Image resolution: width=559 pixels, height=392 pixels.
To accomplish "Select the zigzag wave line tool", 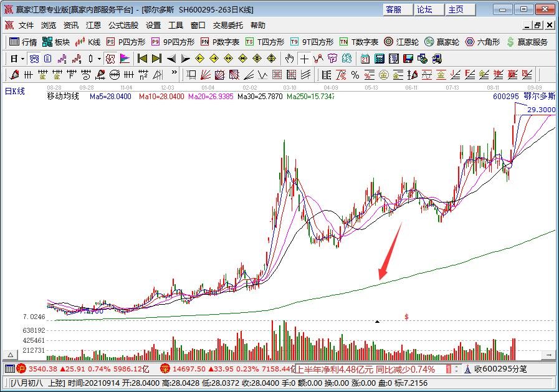I will click(x=263, y=75).
